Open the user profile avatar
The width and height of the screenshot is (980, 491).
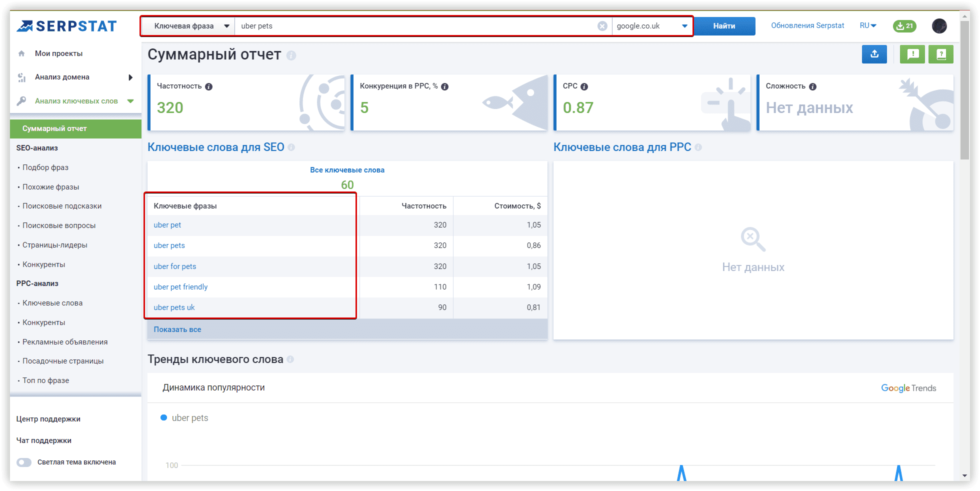click(939, 26)
